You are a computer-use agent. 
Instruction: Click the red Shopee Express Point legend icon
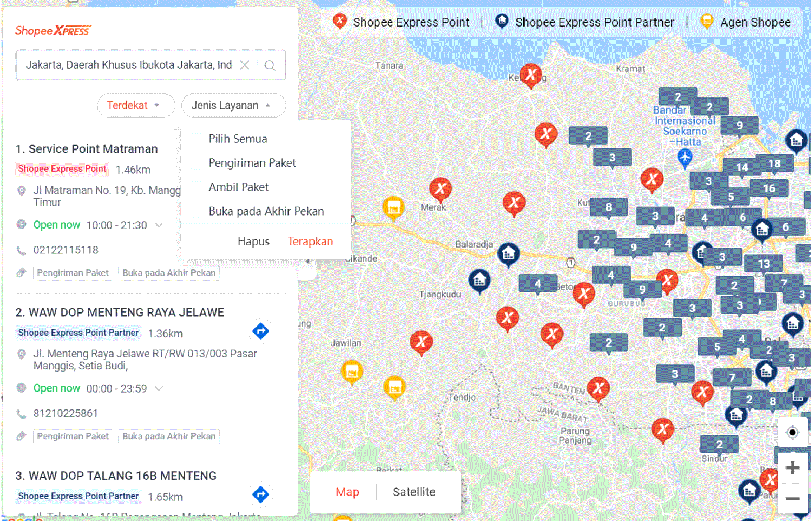[x=339, y=22]
